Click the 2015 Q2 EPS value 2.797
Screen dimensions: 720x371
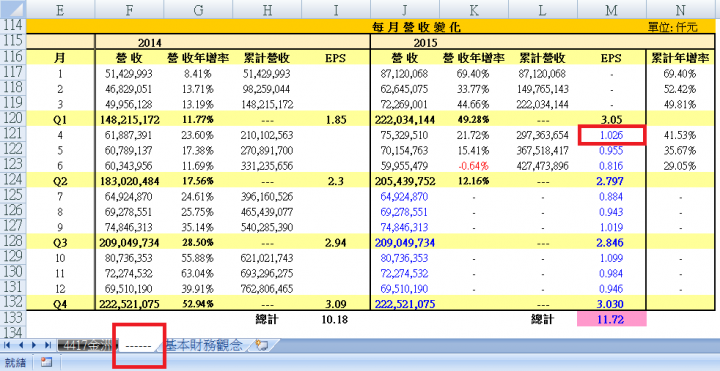click(x=611, y=181)
